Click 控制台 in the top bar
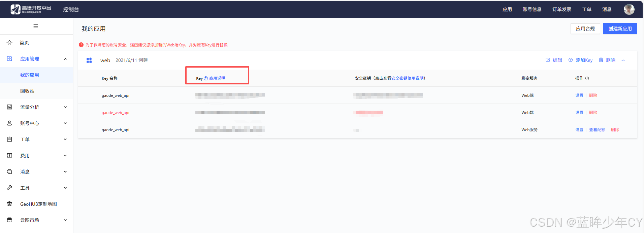This screenshot has width=644, height=233. pos(71,9)
